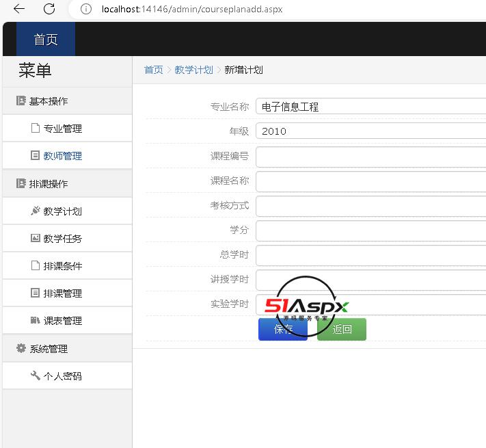Open the 年级 dropdown showing 2010
The width and height of the screenshot is (486, 448).
coord(370,131)
